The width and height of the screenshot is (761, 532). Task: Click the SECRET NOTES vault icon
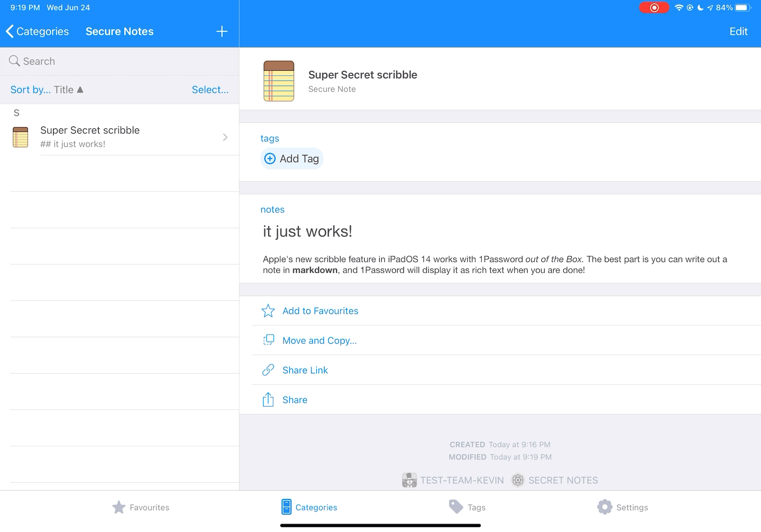(518, 480)
